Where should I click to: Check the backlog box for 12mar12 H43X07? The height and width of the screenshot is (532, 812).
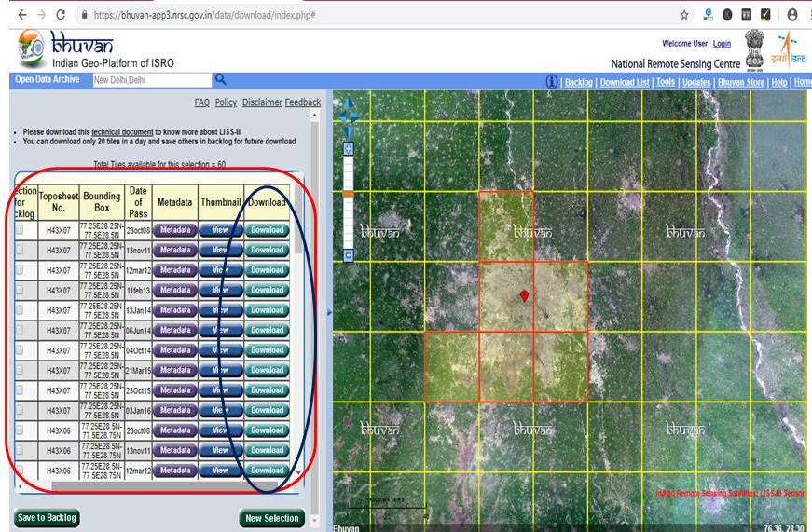click(20, 270)
